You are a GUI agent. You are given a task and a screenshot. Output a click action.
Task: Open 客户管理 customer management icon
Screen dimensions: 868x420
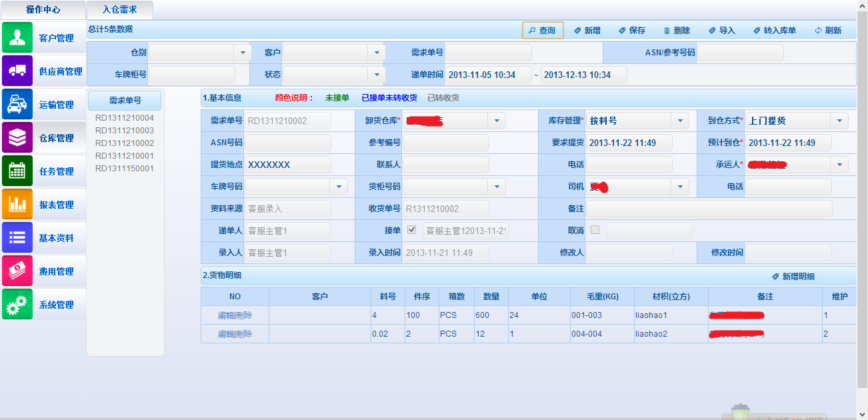[x=17, y=37]
